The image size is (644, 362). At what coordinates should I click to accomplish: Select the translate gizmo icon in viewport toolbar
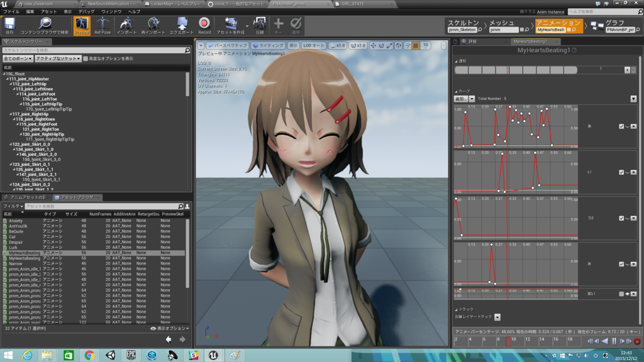(373, 45)
